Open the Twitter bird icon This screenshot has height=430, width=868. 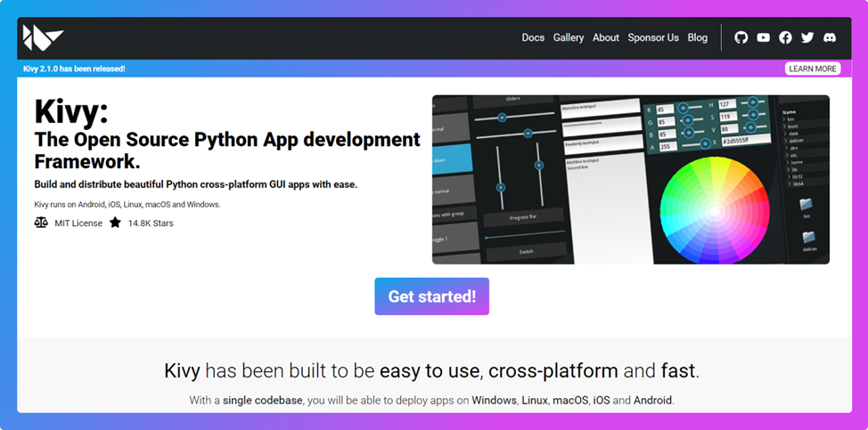(807, 37)
